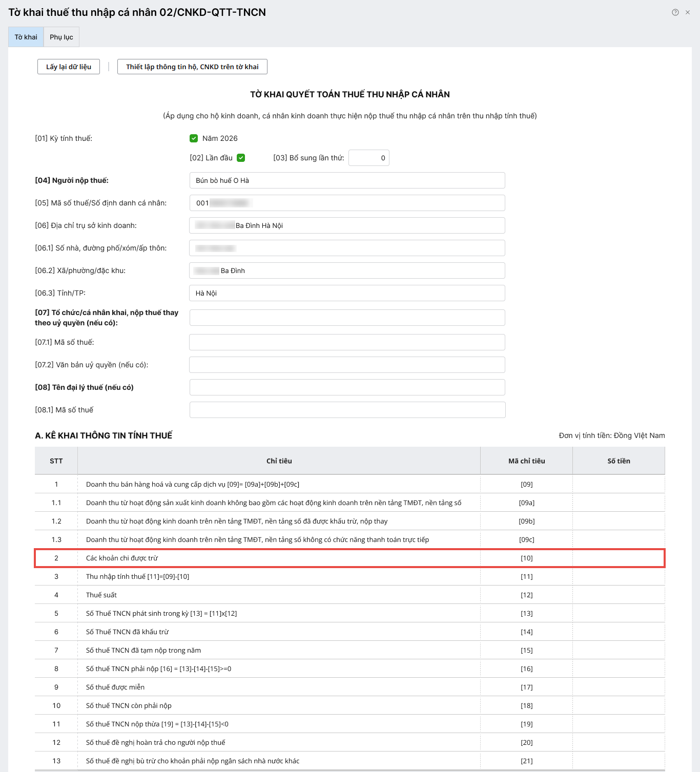Toggle the Lần đầu checkbox

[x=241, y=158]
